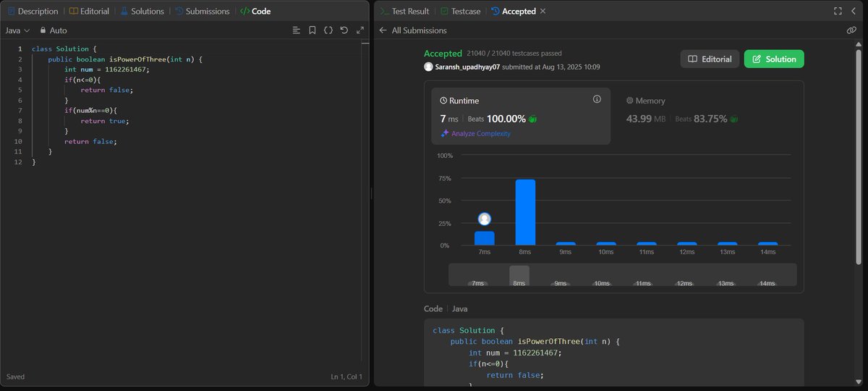Select the Accepted submission tab
Image resolution: width=868 pixels, height=391 pixels.
[x=514, y=12]
